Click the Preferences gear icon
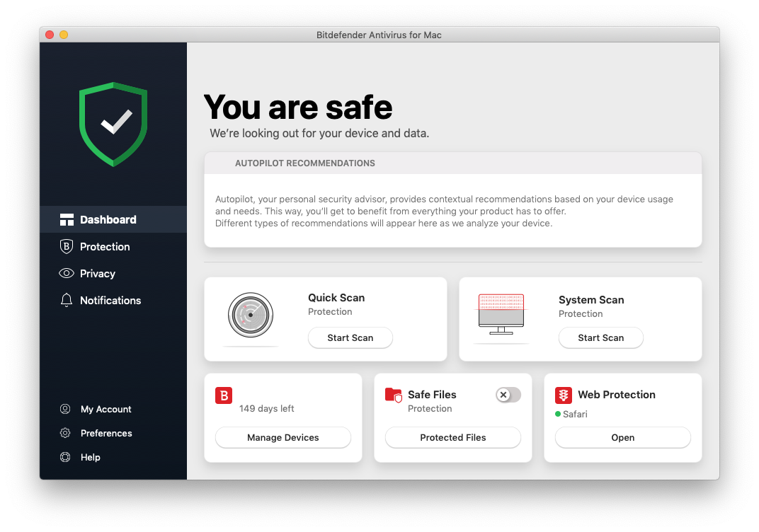The height and width of the screenshot is (532, 759). tap(65, 433)
